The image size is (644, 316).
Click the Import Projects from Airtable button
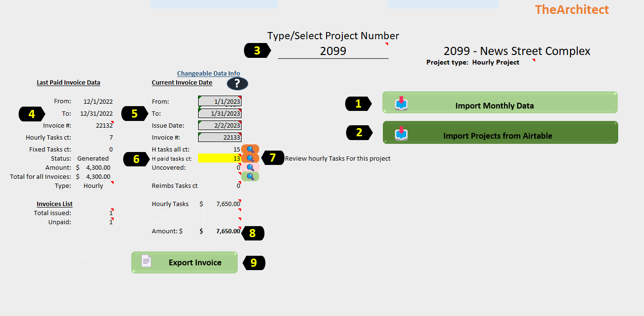(500, 132)
